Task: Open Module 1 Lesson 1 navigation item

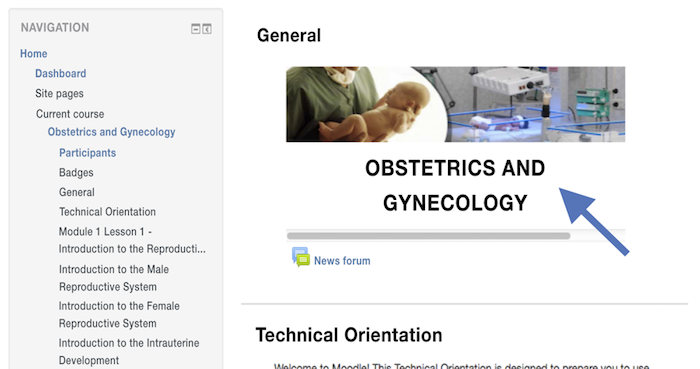Action: 132,240
